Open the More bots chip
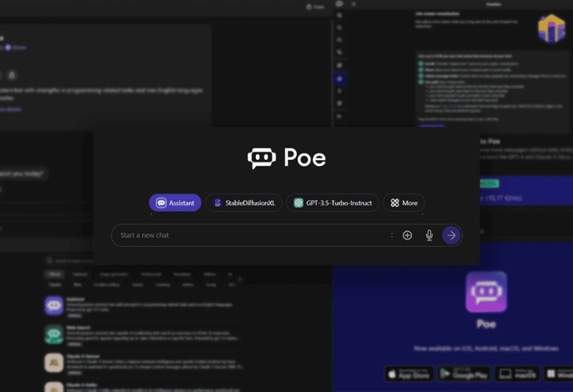Image resolution: width=573 pixels, height=392 pixels. [x=403, y=203]
